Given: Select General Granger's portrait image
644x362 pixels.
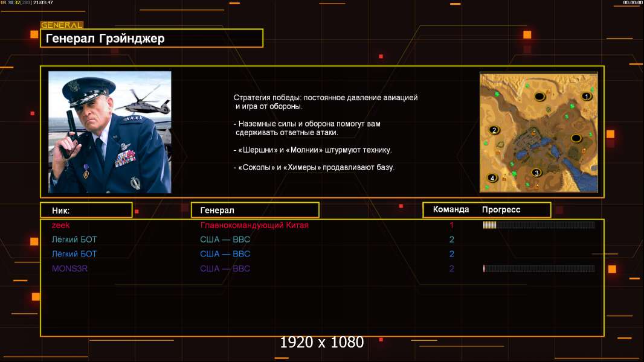Looking at the screenshot, I should (x=110, y=132).
